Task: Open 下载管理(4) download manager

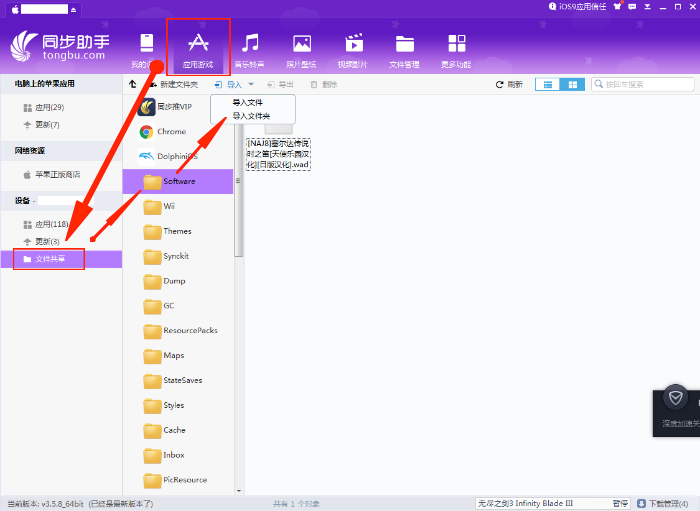Action: [x=662, y=503]
